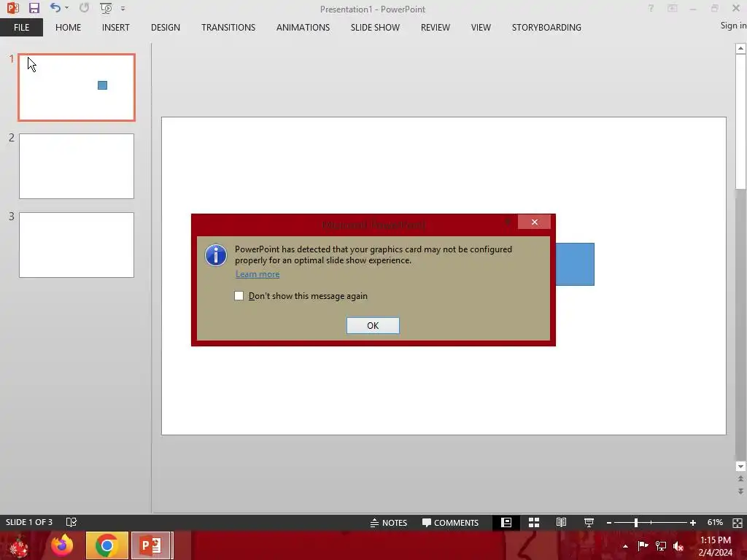The width and height of the screenshot is (747, 560).
Task: Select the blue rectangle on the slide
Action: (575, 264)
